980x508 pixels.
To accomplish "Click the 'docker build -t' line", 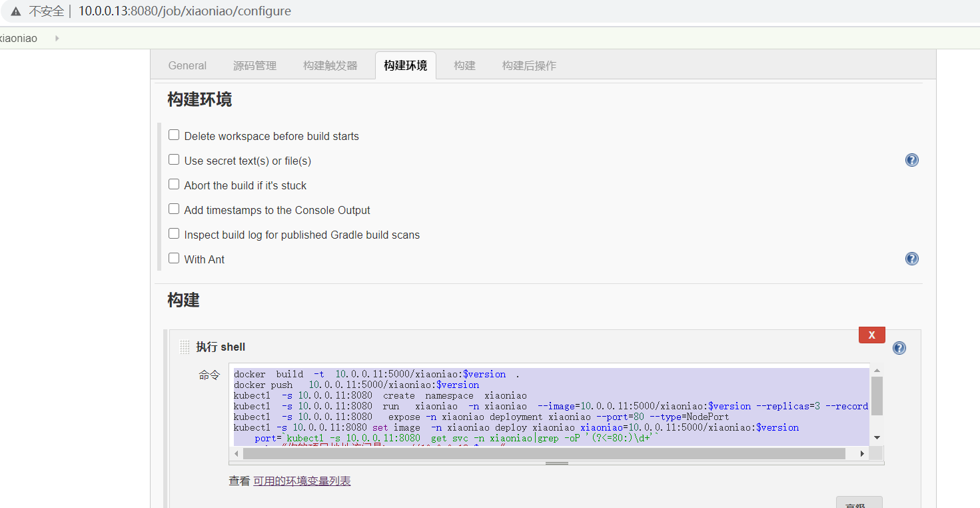I will coord(376,374).
